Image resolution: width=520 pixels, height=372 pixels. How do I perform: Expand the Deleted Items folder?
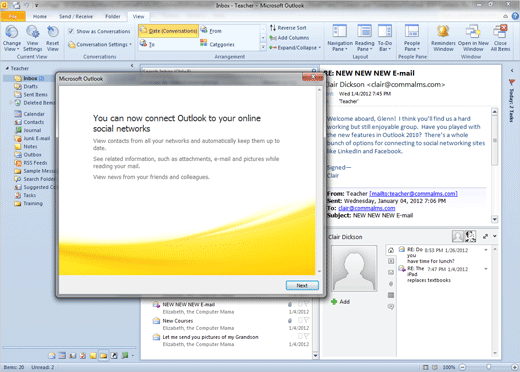(x=11, y=103)
